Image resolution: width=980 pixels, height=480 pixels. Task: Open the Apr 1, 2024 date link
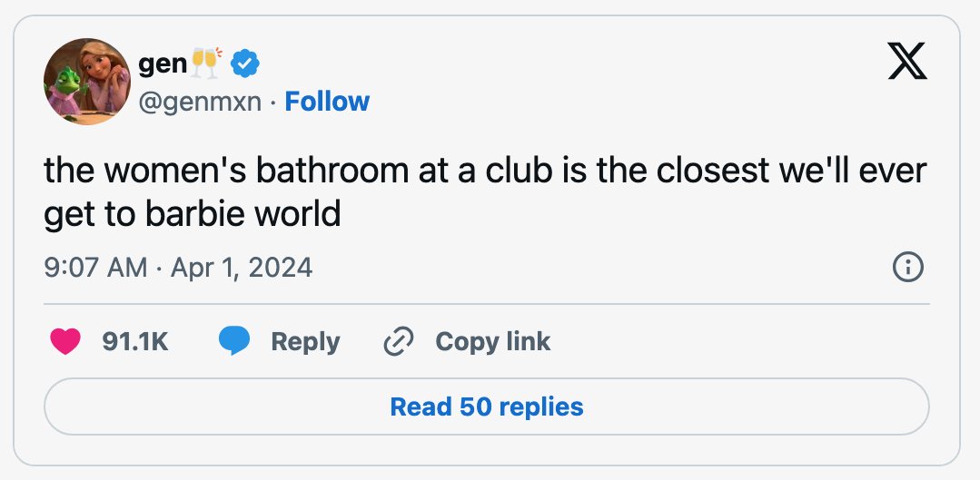click(242, 268)
